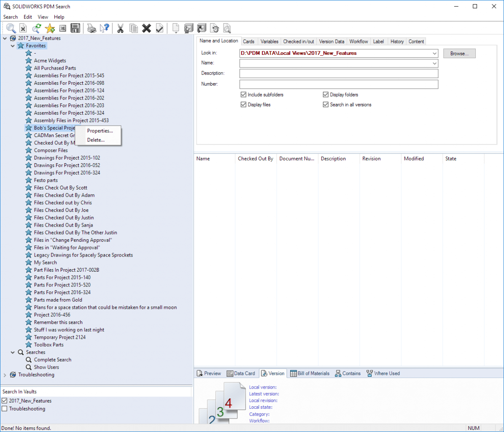Check the Troubleshooting vault checkbox
Viewport: 504px width, 432px height.
click(5, 409)
